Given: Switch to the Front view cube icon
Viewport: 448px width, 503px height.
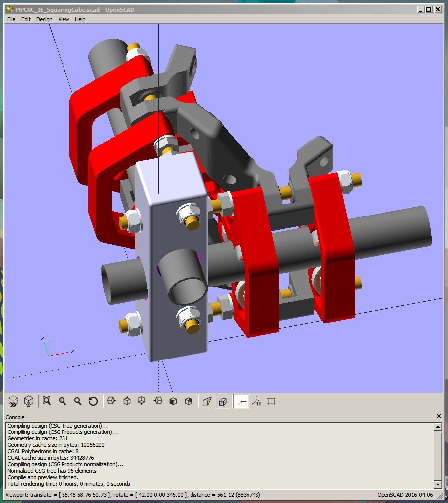Looking at the screenshot, I should click(173, 401).
